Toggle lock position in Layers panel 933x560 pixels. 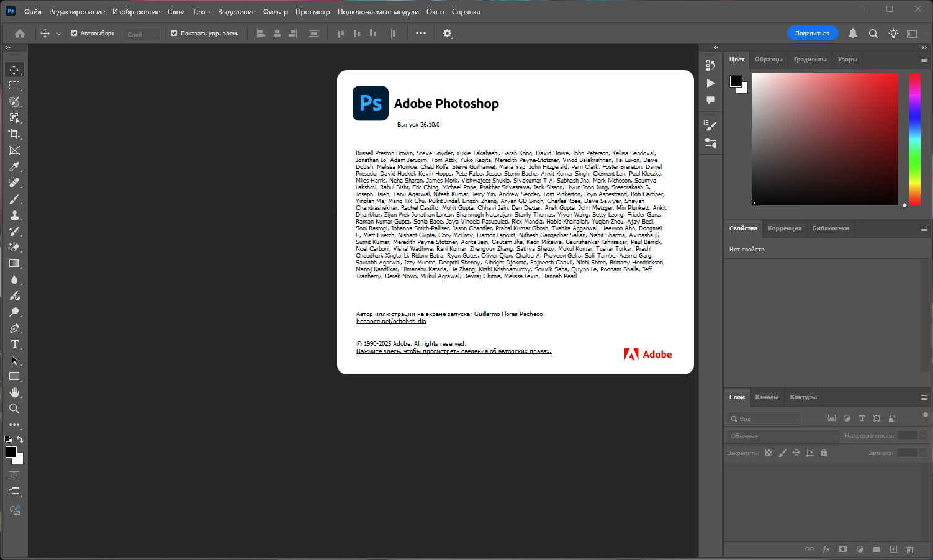pos(796,453)
